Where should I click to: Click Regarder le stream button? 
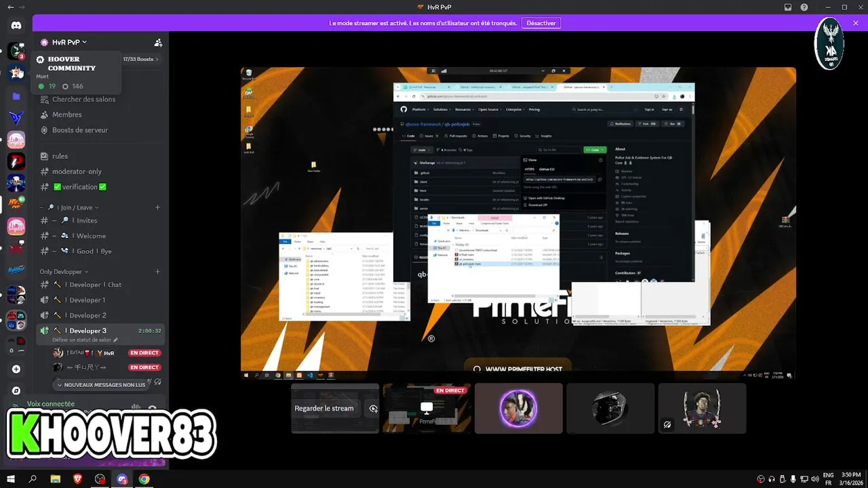coord(324,409)
